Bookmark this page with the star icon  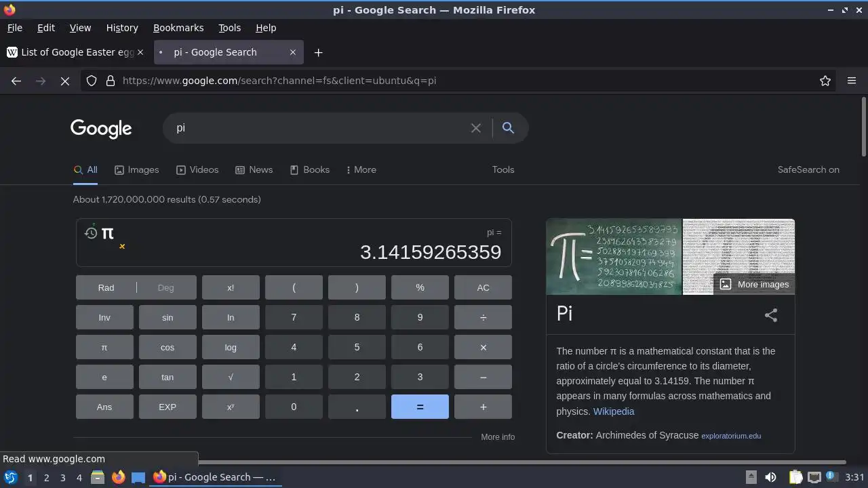click(x=825, y=81)
